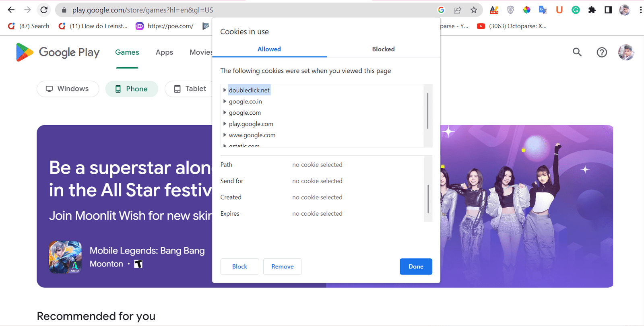Open the orange U extension icon
644x326 pixels.
click(559, 10)
